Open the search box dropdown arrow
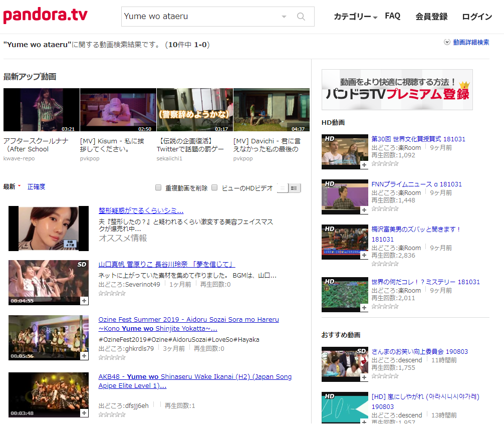This screenshot has width=504, height=432. click(284, 17)
